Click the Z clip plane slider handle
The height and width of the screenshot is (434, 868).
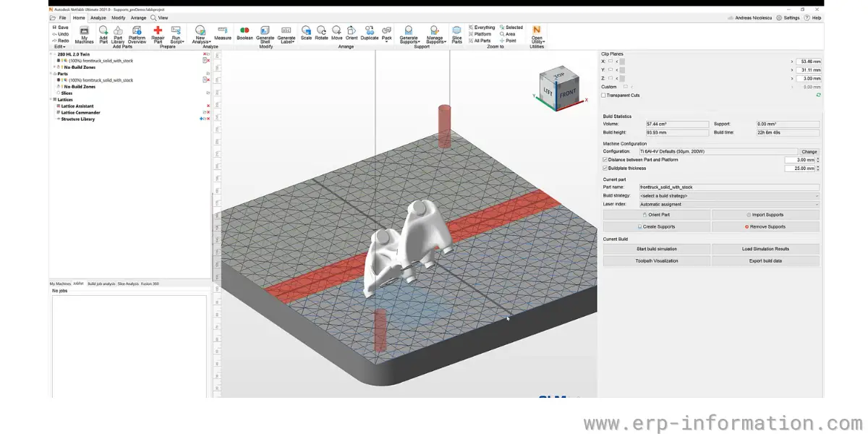622,78
